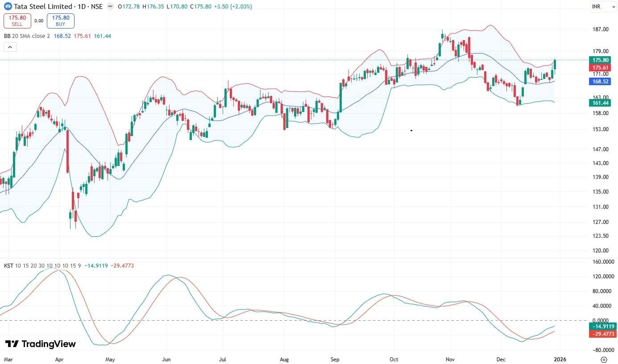Click the Dec label on time axis

point(501,359)
